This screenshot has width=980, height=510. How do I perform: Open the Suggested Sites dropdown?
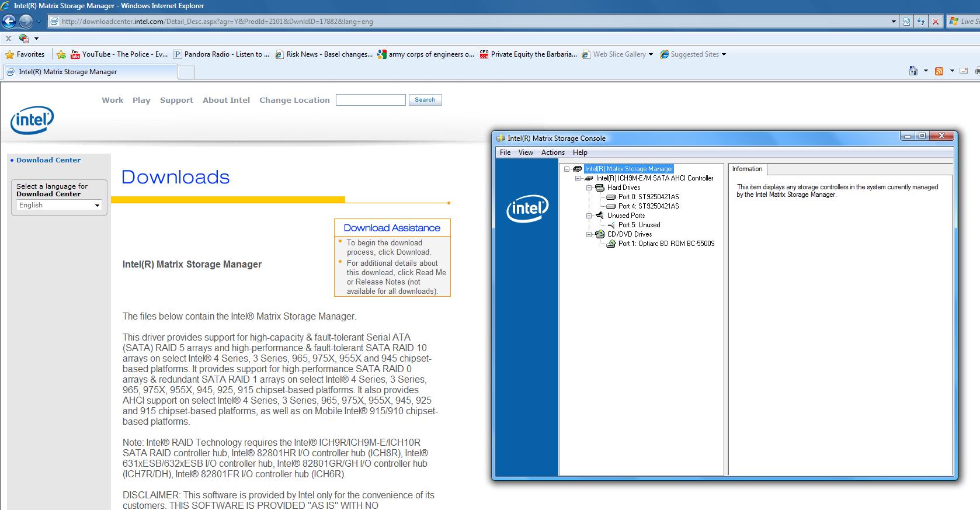click(x=724, y=54)
